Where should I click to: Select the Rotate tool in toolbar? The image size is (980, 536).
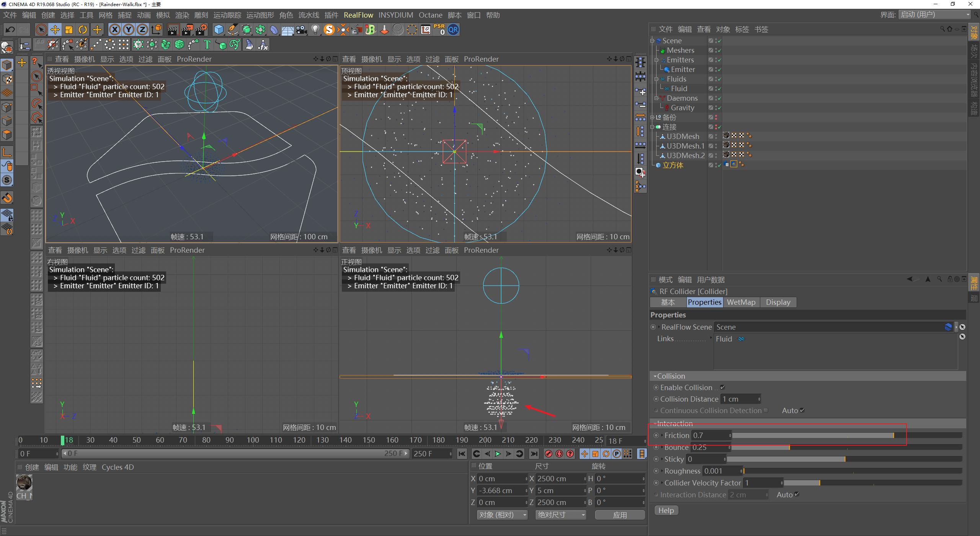(x=83, y=30)
